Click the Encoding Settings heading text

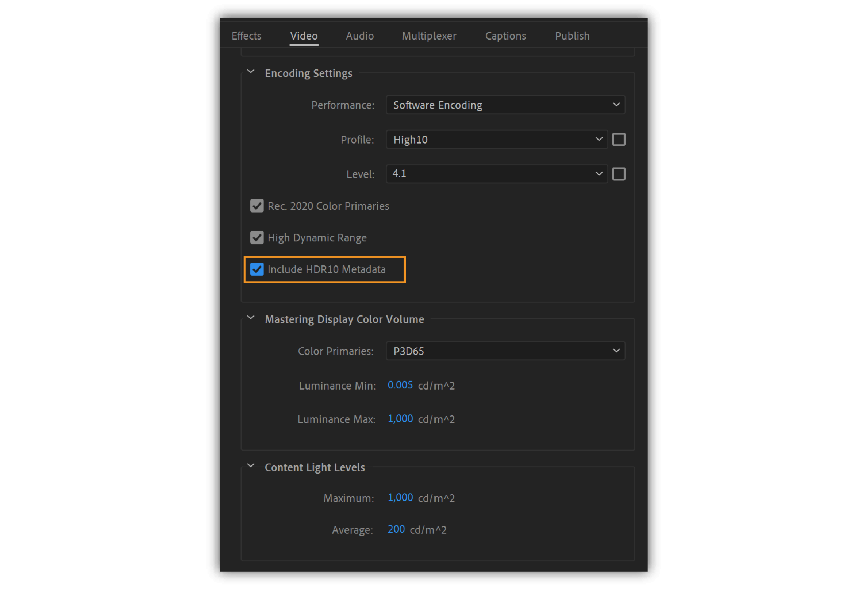coord(308,73)
